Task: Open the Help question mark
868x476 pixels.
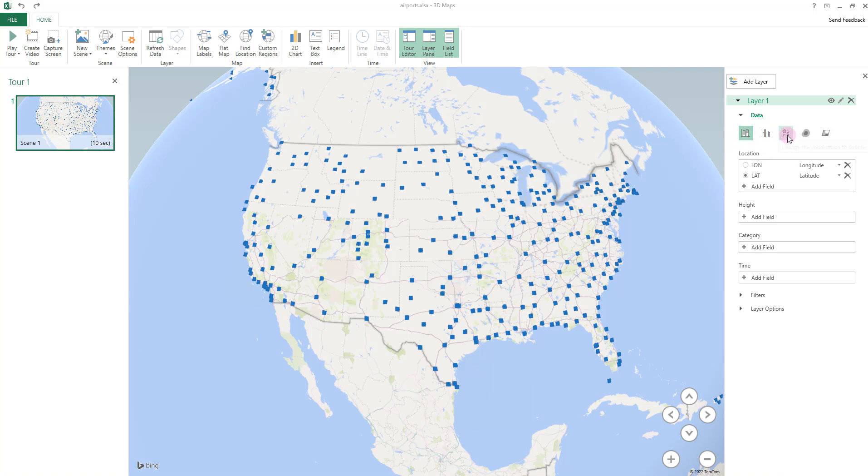Action: tap(814, 6)
